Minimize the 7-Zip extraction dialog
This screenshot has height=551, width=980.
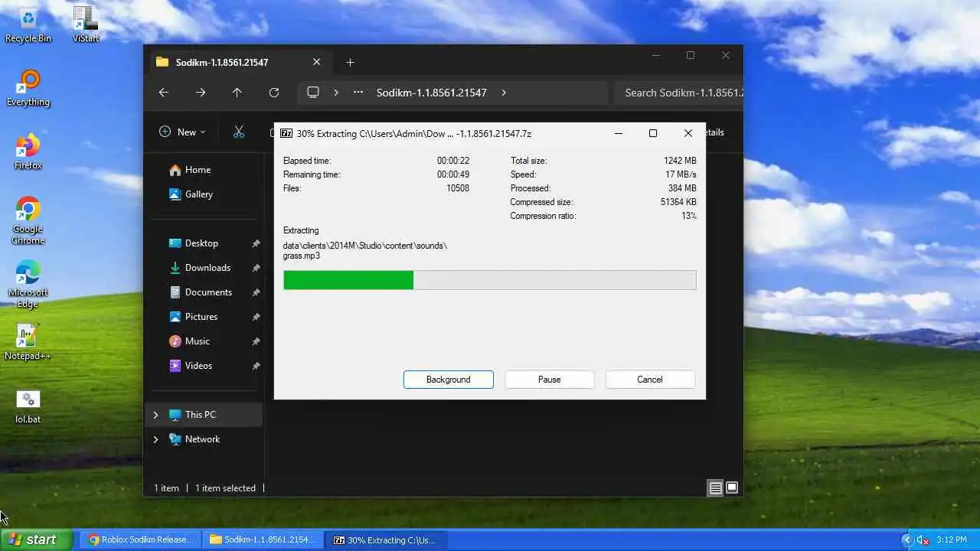[x=619, y=133]
